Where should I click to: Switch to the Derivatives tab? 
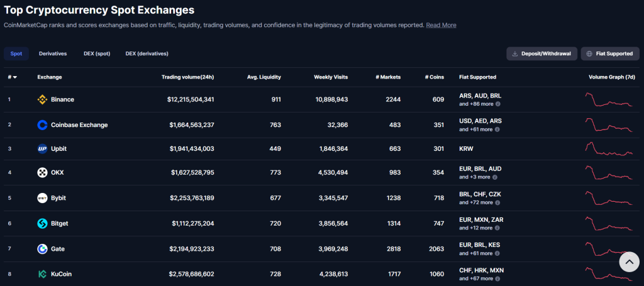pos(53,53)
